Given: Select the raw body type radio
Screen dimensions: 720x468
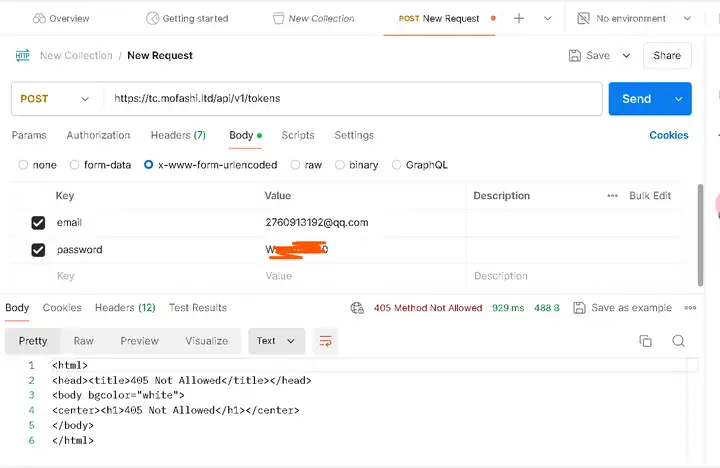Looking at the screenshot, I should [297, 165].
